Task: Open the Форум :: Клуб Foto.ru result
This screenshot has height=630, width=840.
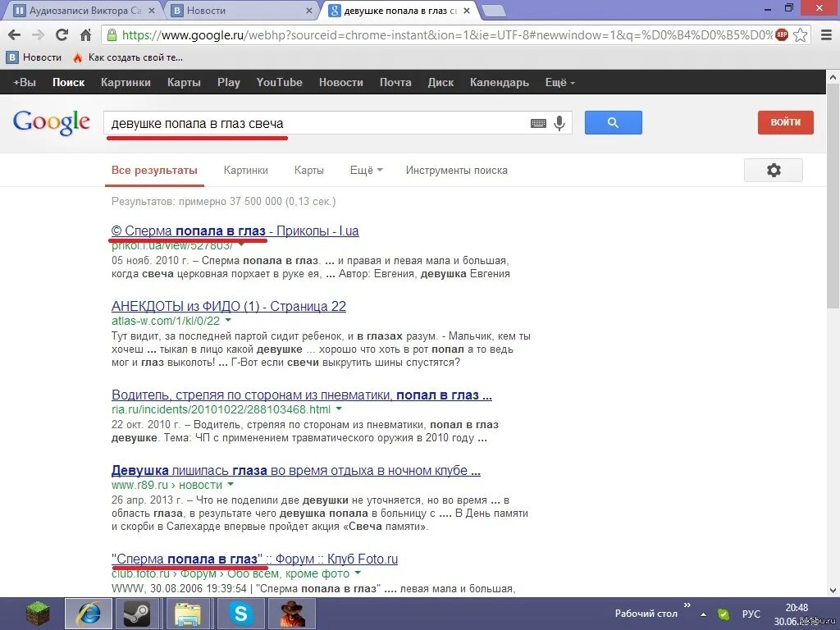Action: (x=254, y=559)
